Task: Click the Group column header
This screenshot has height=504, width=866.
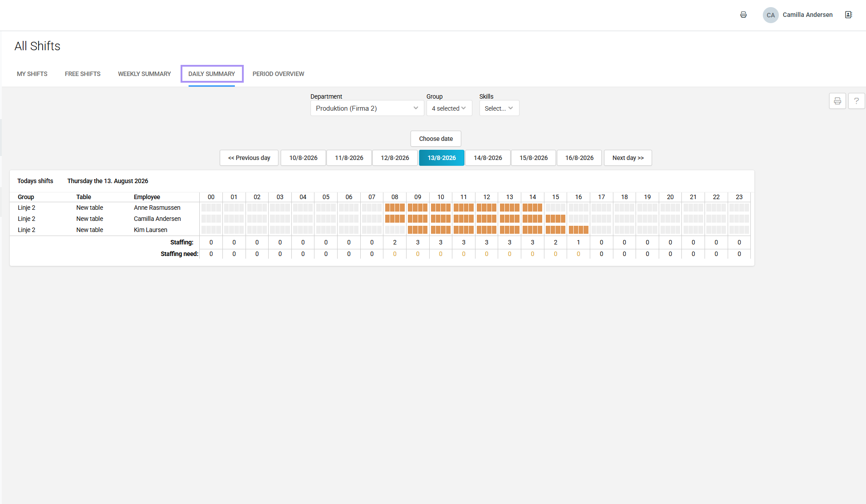Action: click(x=26, y=197)
